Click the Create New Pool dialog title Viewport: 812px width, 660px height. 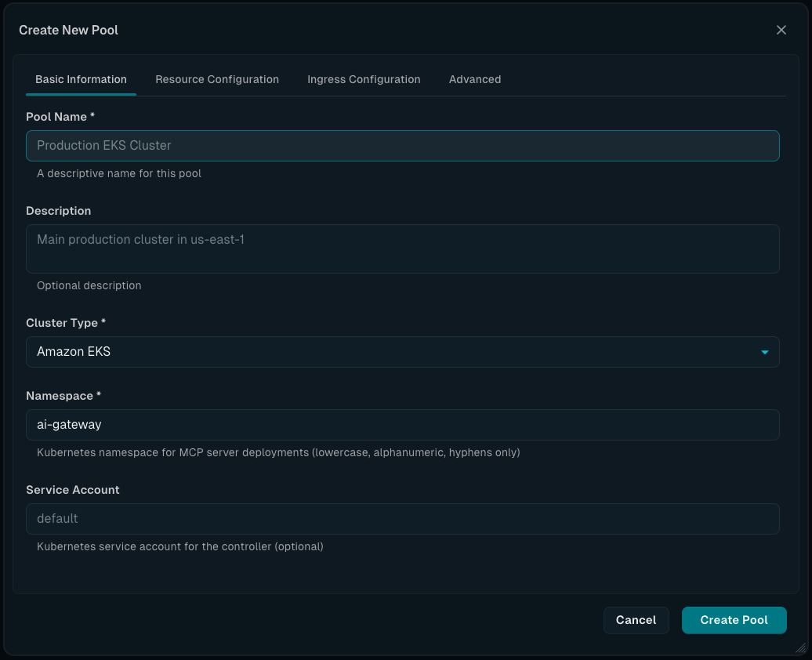[x=69, y=30]
